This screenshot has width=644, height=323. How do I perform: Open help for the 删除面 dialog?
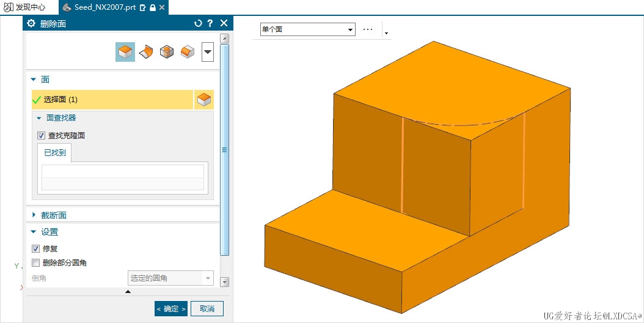(210, 23)
